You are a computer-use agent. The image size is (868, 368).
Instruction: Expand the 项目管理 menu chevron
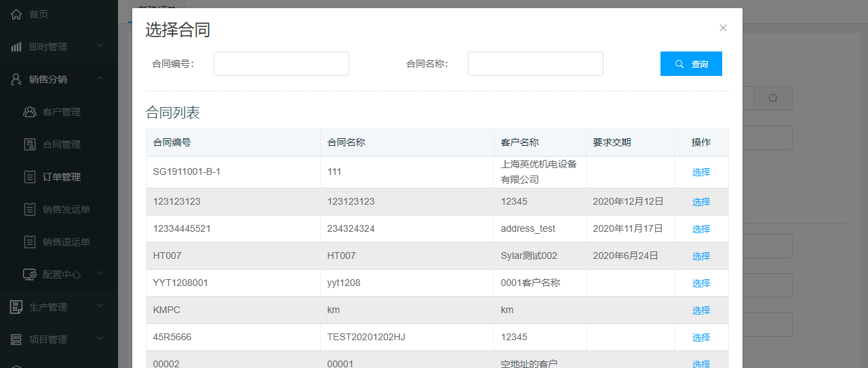[x=100, y=339]
